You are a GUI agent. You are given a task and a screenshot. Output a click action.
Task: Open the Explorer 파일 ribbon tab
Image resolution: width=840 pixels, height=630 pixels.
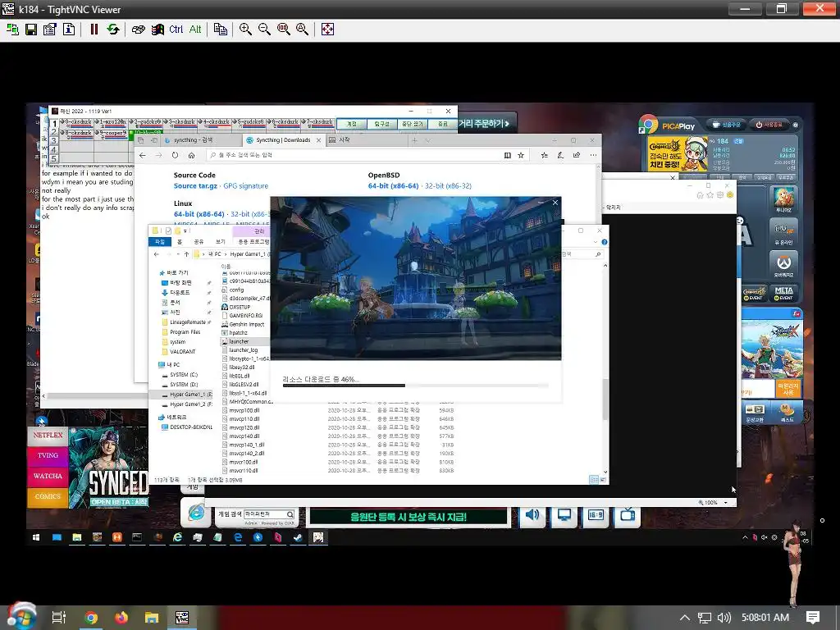(160, 242)
